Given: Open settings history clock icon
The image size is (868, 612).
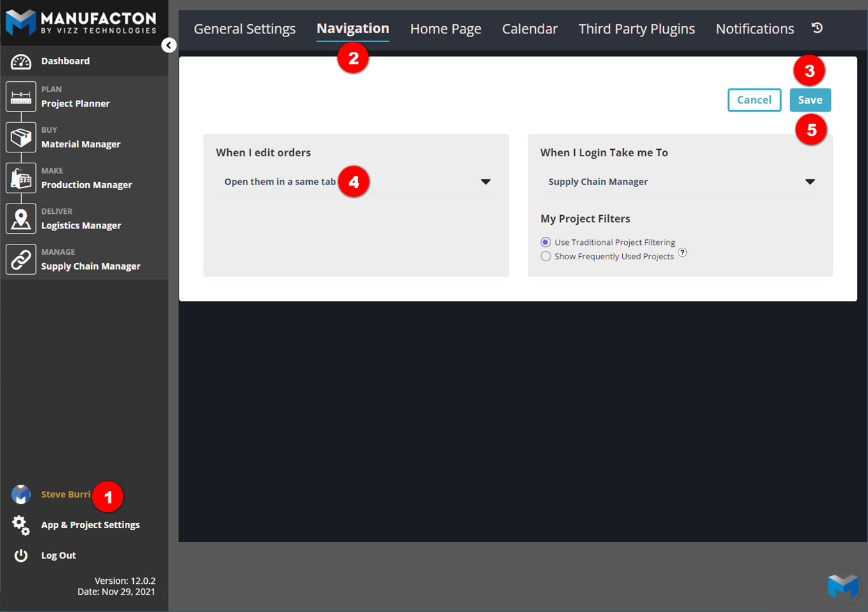Looking at the screenshot, I should (817, 28).
